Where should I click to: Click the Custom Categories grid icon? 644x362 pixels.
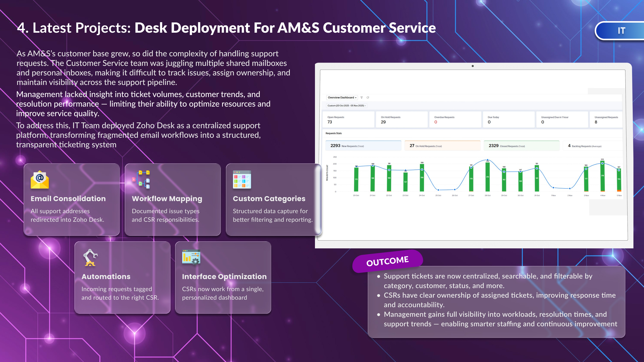click(x=242, y=179)
